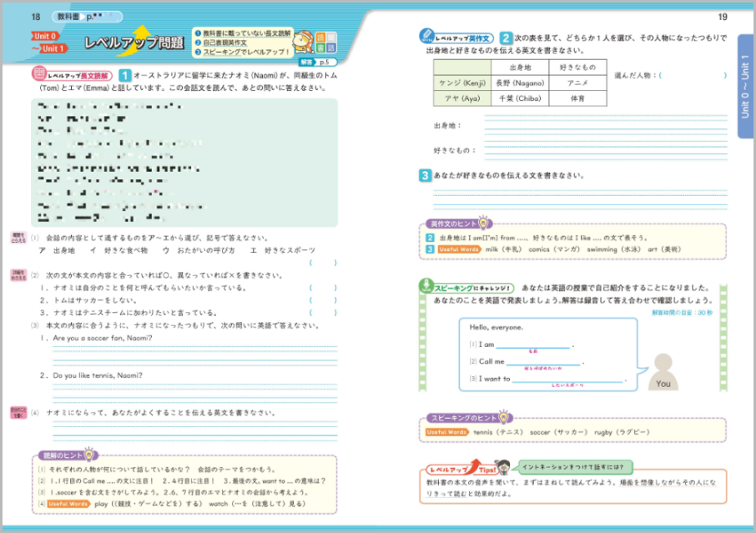Click the イントネーションをつけて話すには？ speech bubble
The height and width of the screenshot is (533, 756).
click(573, 466)
